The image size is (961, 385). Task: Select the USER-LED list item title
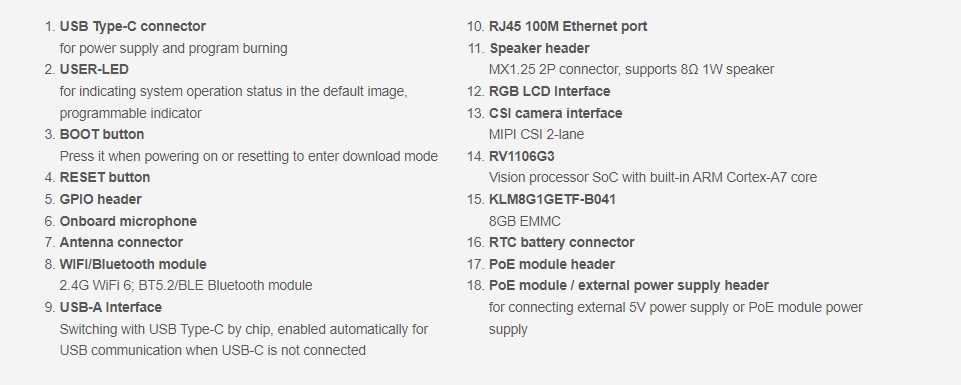pos(94,69)
